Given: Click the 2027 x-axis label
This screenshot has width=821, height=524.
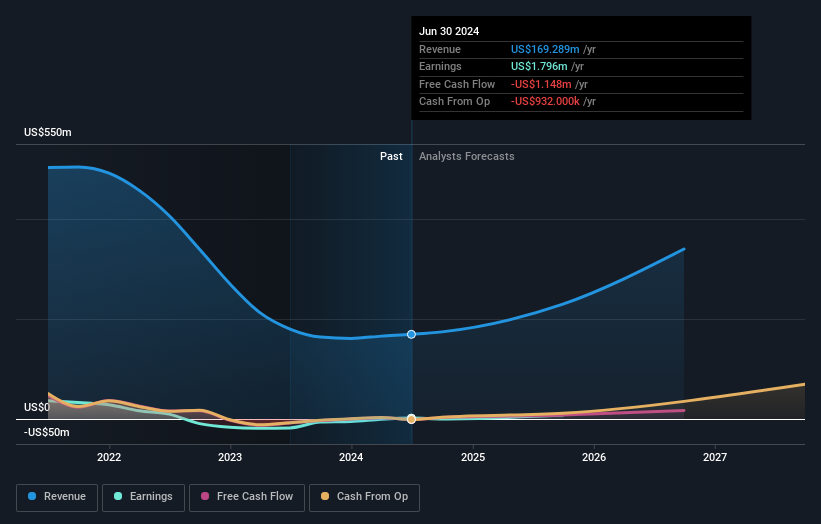Looking at the screenshot, I should 715,457.
